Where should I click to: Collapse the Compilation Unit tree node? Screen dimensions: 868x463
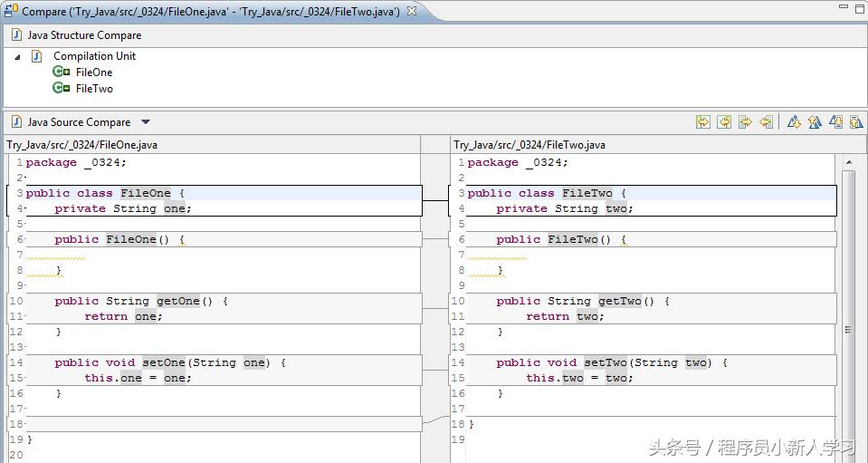(x=18, y=56)
